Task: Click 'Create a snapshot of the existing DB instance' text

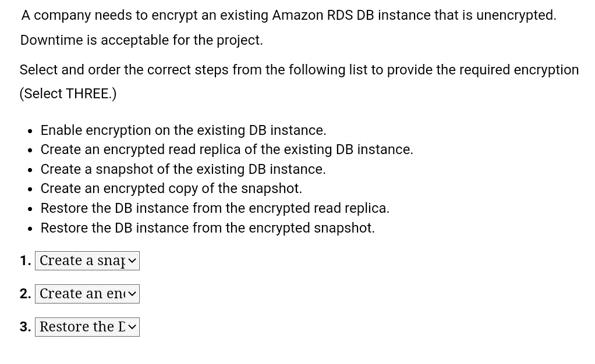Action: [183, 169]
